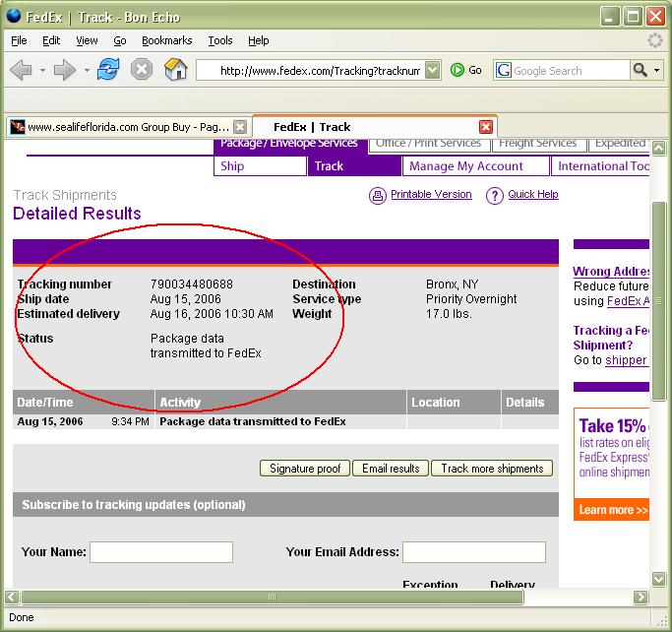The width and height of the screenshot is (672, 632).
Task: Click the Bronx, NY destination text
Action: pyautogui.click(x=453, y=284)
